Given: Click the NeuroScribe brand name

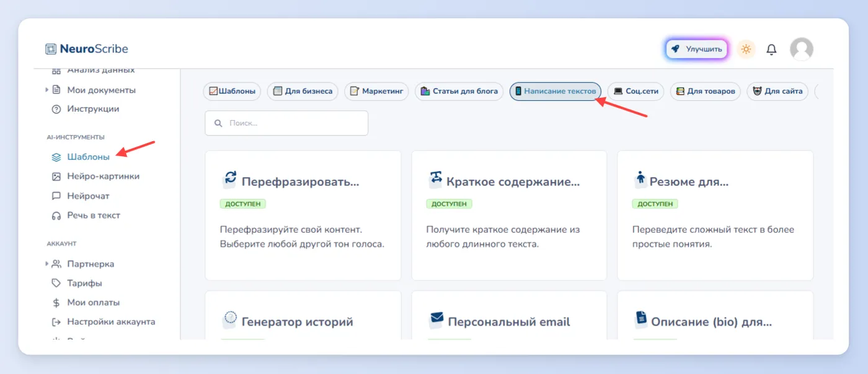Looking at the screenshot, I should click(94, 49).
